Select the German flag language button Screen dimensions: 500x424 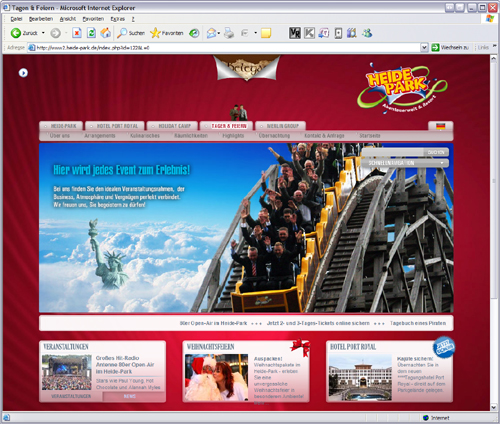pyautogui.click(x=441, y=126)
